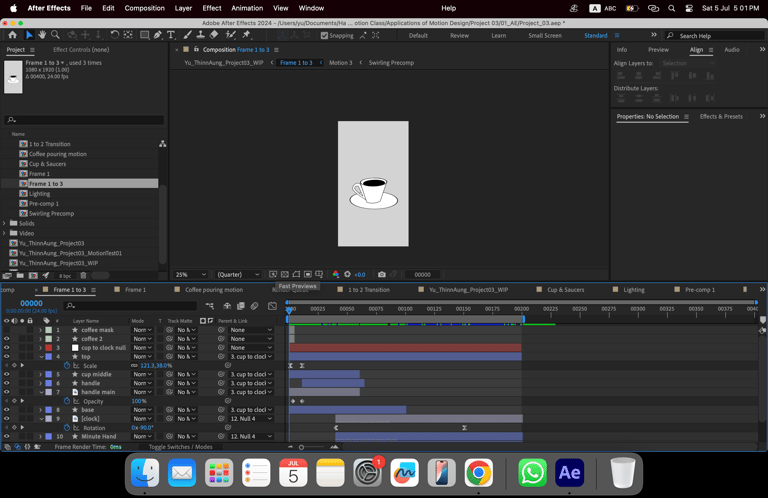Select Coffee pouring motion in Project panel
Viewport: 768px width, 498px height.
[x=57, y=154]
